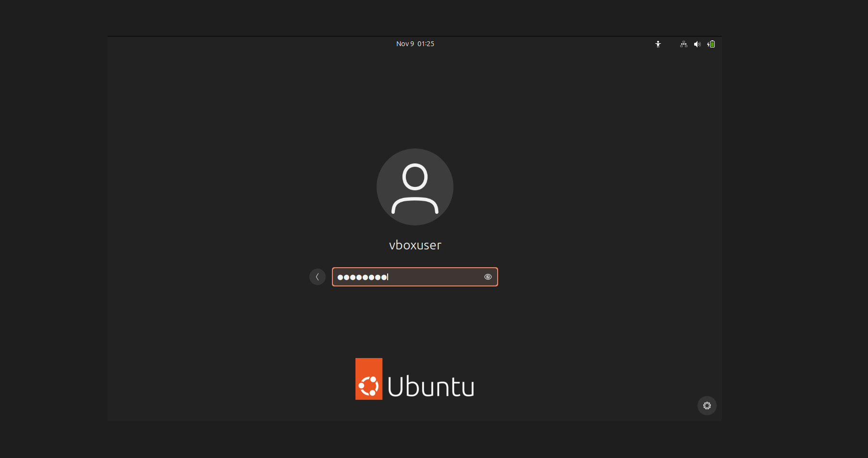Viewport: 868px width, 458px height.
Task: Click the battery charging indicator icon
Action: (x=711, y=44)
